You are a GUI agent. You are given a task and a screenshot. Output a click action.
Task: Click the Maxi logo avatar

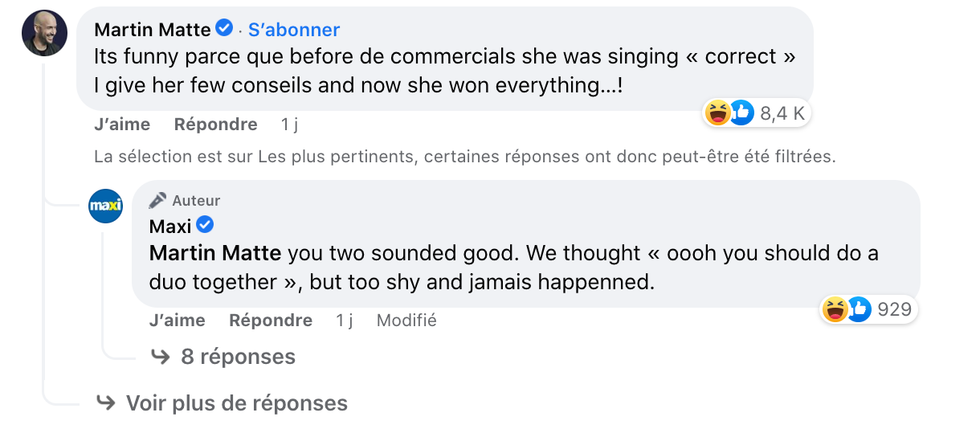(106, 206)
